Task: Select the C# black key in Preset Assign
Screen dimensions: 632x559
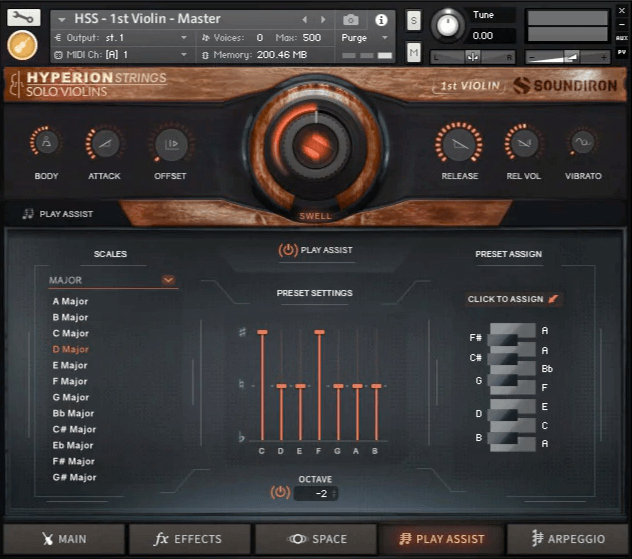Action: tap(502, 358)
